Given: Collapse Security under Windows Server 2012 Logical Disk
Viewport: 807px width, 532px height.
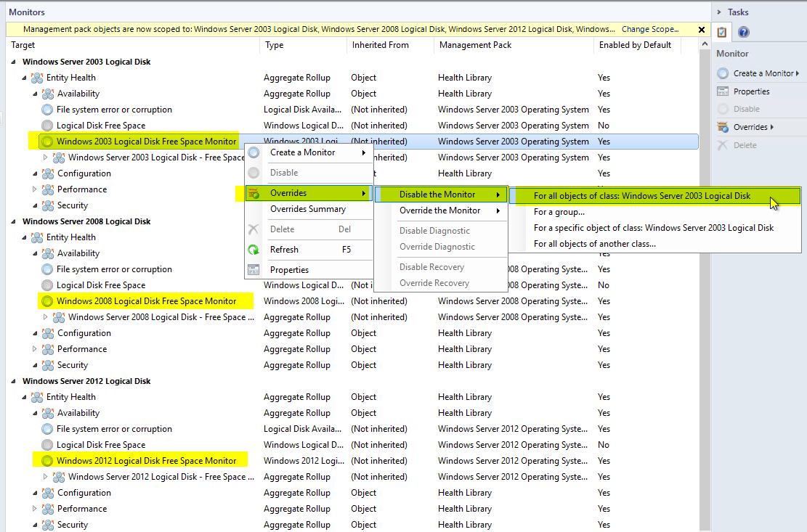Looking at the screenshot, I should (x=34, y=525).
